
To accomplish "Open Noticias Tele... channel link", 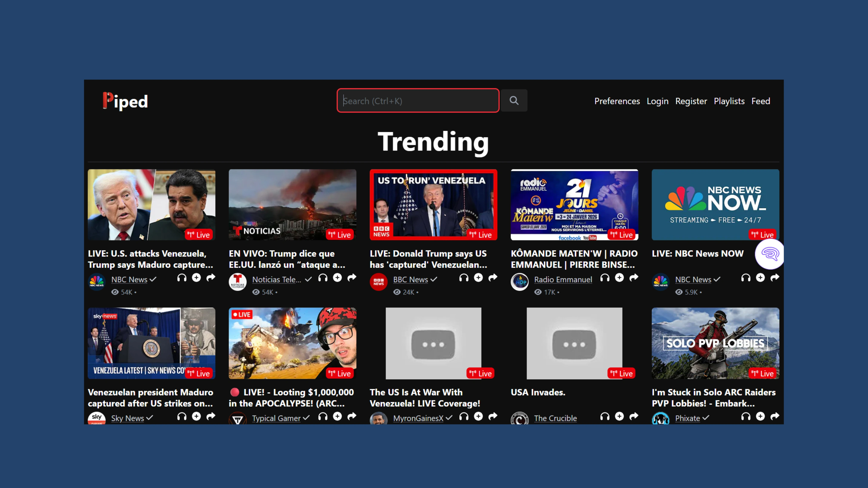I will pyautogui.click(x=277, y=280).
